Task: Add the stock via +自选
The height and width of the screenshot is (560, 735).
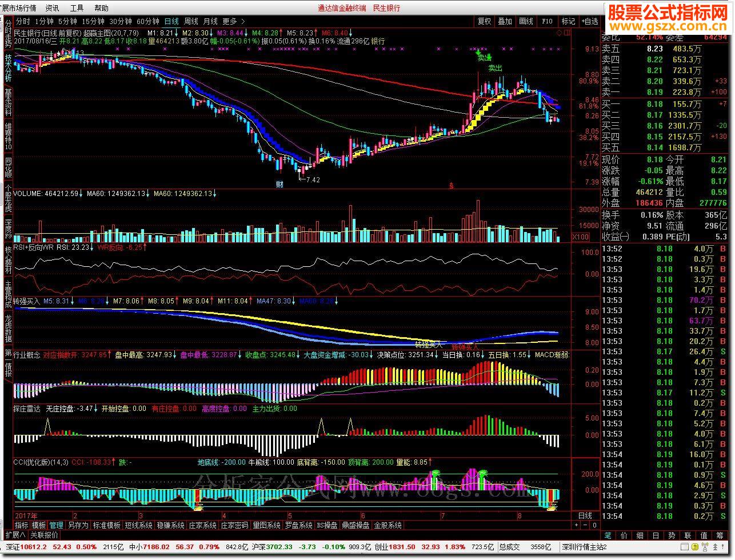Action: point(590,21)
